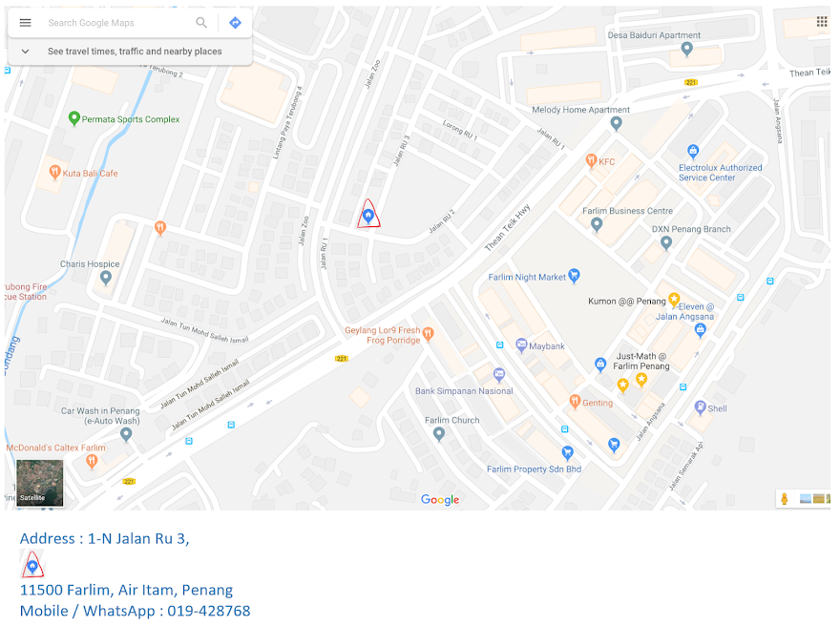Click the KFC restaurant marker
Screen dimensions: 840x626
[x=591, y=160]
